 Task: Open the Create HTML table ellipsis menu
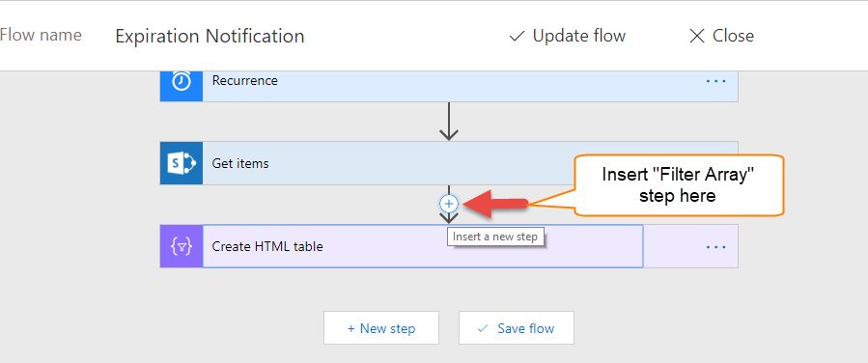tap(715, 247)
